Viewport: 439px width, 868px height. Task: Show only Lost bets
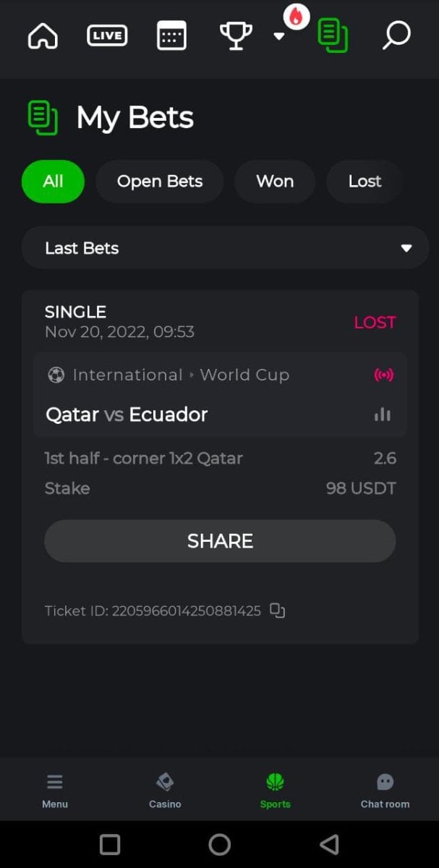pyautogui.click(x=365, y=182)
